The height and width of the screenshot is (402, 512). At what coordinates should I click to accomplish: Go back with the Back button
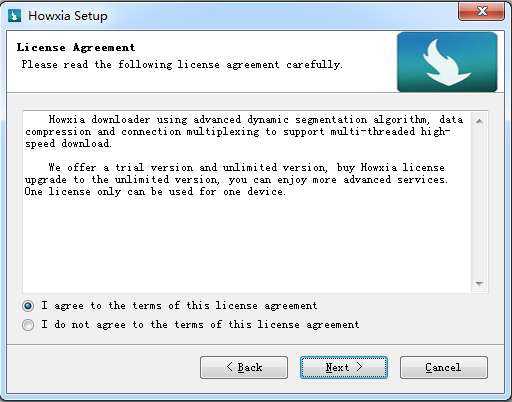pos(244,367)
